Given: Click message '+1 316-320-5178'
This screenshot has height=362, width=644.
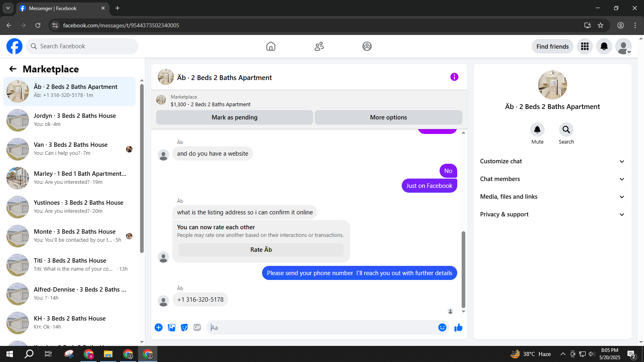Looking at the screenshot, I should 200,300.
